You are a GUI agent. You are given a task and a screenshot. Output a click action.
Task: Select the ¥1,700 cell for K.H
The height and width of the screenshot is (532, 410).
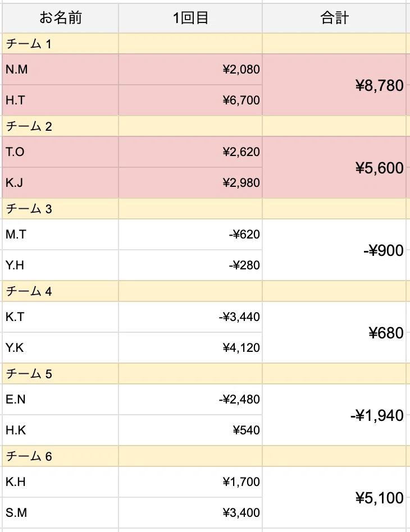[x=190, y=481]
